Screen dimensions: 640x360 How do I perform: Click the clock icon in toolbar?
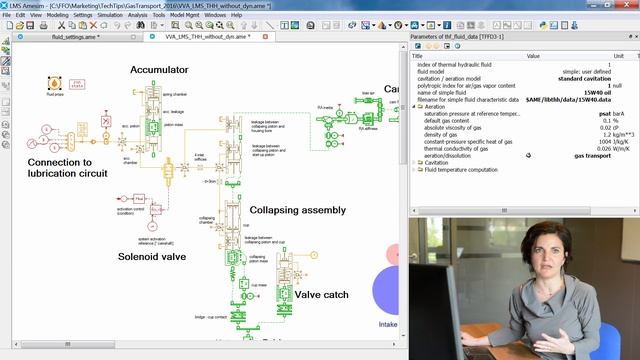tap(398, 25)
